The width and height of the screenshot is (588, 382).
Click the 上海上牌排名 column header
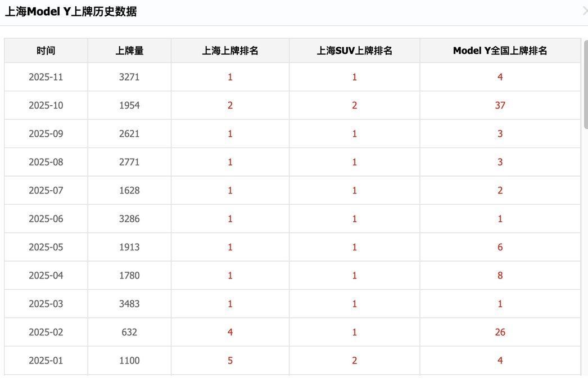tap(230, 51)
